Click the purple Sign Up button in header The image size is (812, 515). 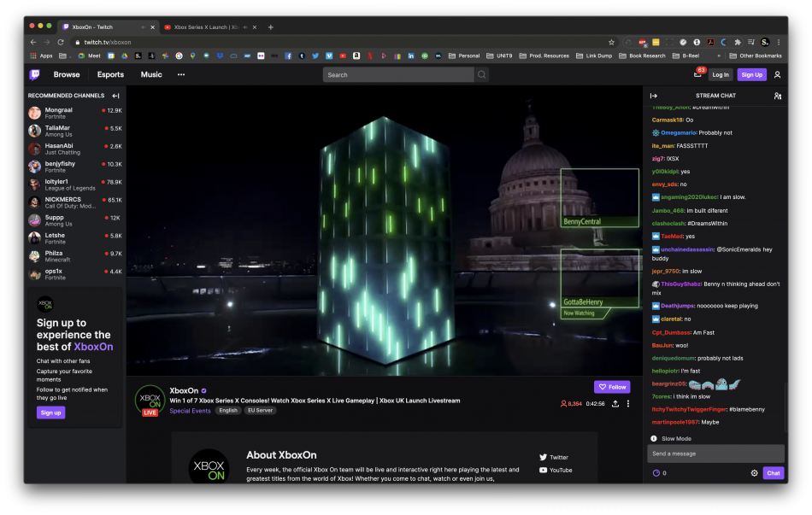[x=751, y=74]
